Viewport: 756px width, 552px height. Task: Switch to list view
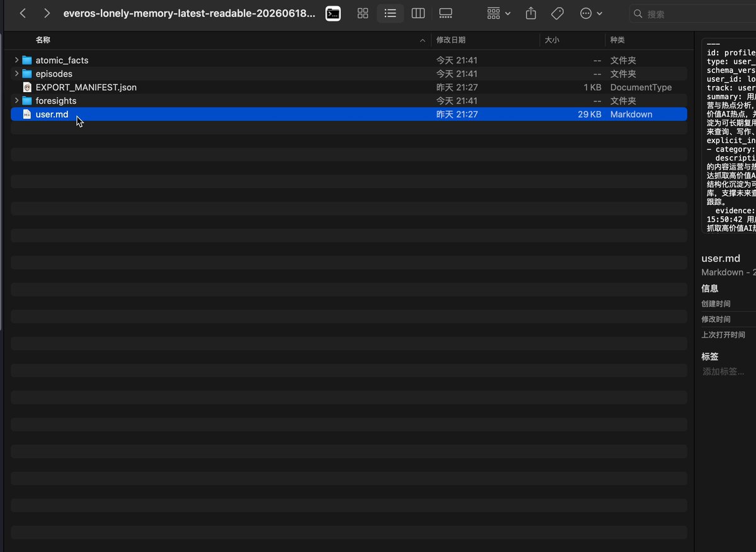click(x=391, y=13)
